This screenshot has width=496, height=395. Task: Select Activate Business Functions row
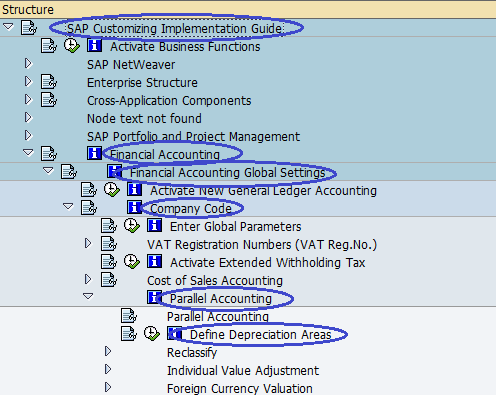coord(185,47)
